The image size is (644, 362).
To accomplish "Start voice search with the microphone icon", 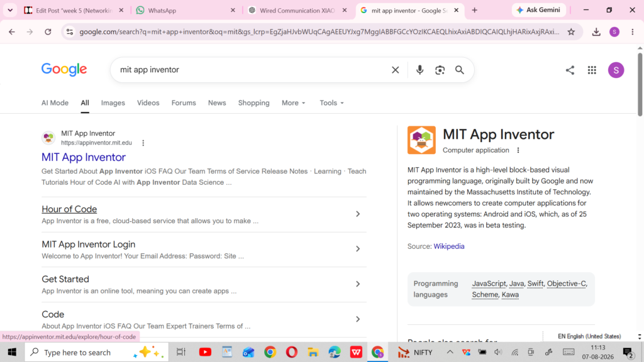I will pyautogui.click(x=419, y=70).
